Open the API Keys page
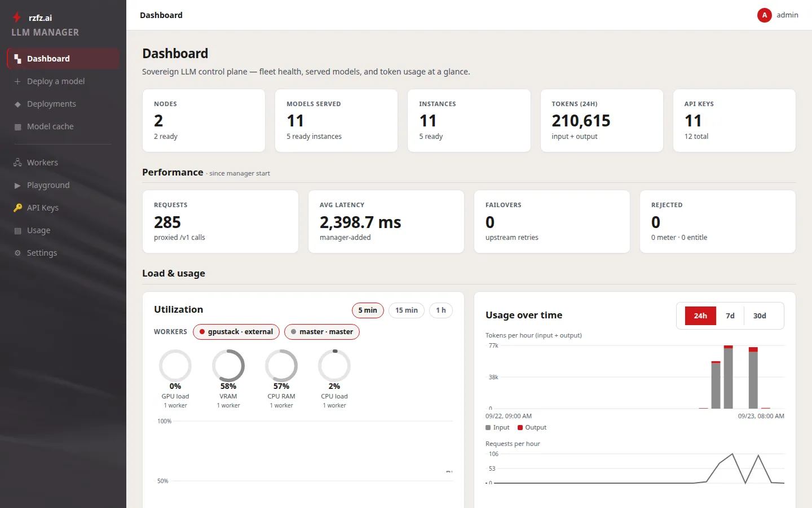This screenshot has height=508, width=812. coord(63,208)
